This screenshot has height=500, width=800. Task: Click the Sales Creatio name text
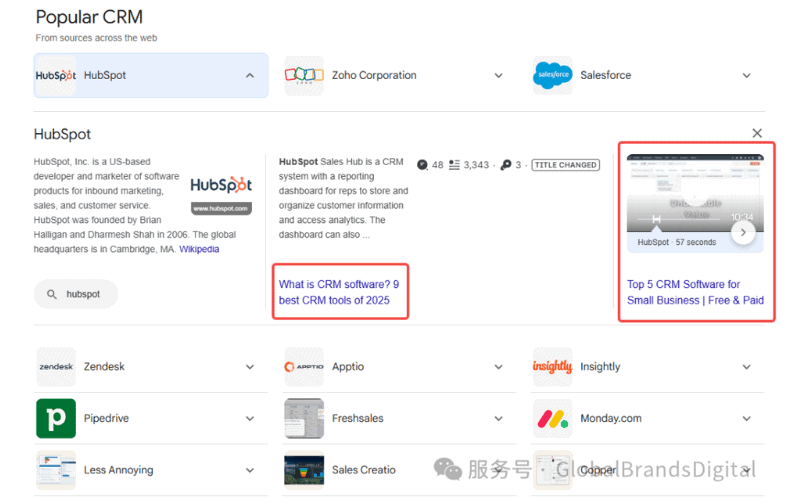[x=364, y=470]
